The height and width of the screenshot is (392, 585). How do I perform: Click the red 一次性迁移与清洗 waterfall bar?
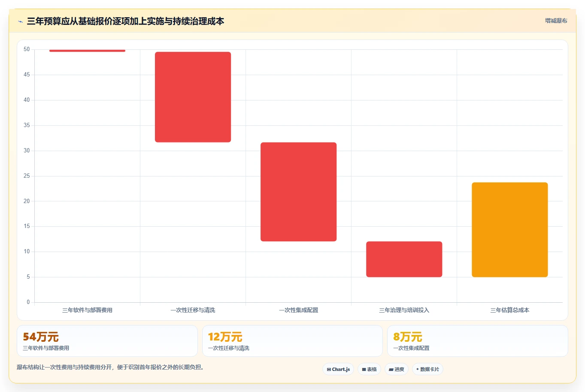point(193,97)
